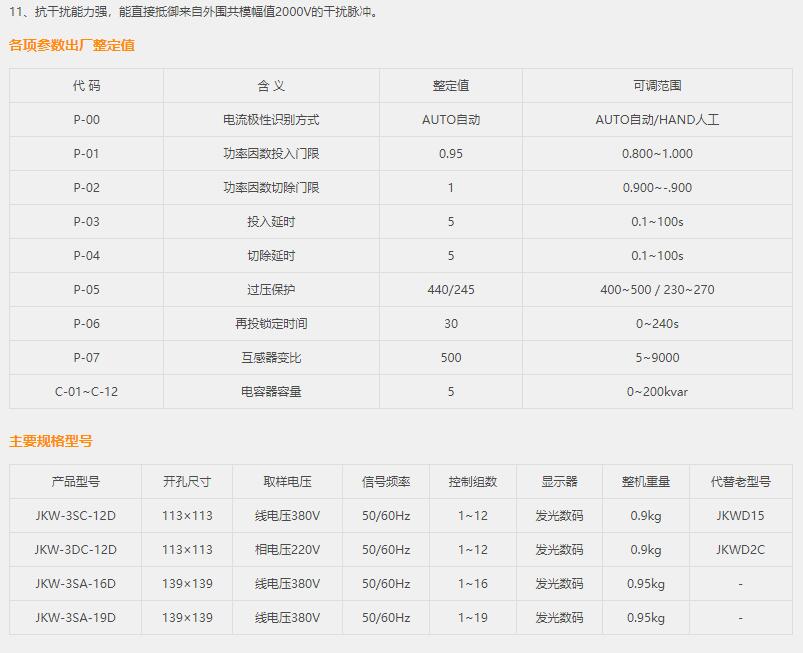Select the P-05 code cell
The height and width of the screenshot is (653, 803).
tap(87, 289)
